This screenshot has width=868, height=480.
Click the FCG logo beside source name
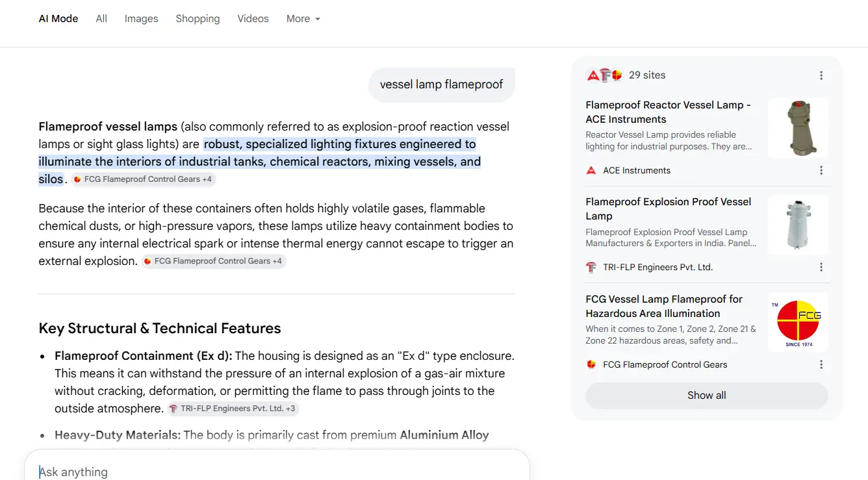591,364
